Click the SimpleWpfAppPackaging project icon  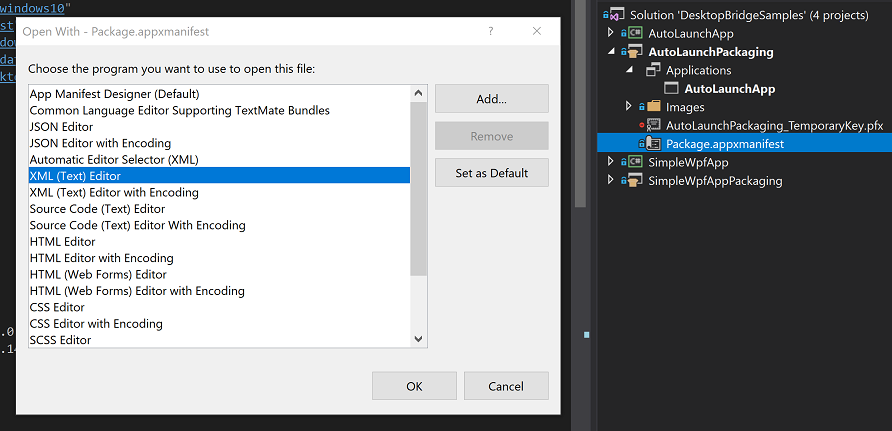click(634, 181)
